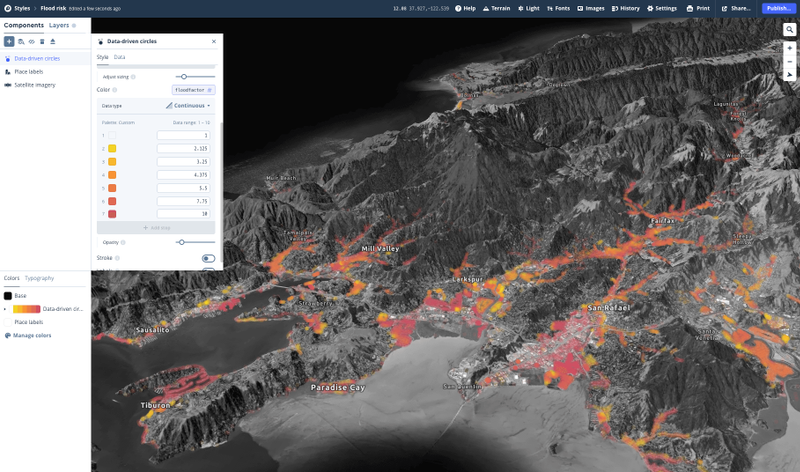Click the icon inside the floodfactor color field
The width and height of the screenshot is (800, 472).
(209, 90)
